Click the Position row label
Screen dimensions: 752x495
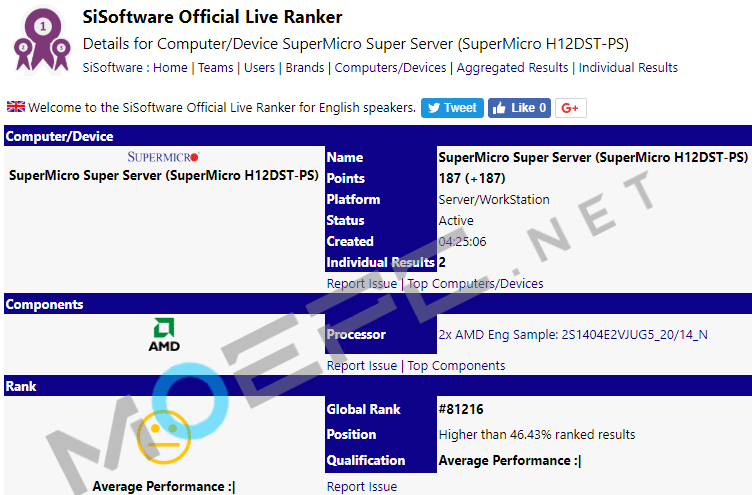pyautogui.click(x=351, y=435)
